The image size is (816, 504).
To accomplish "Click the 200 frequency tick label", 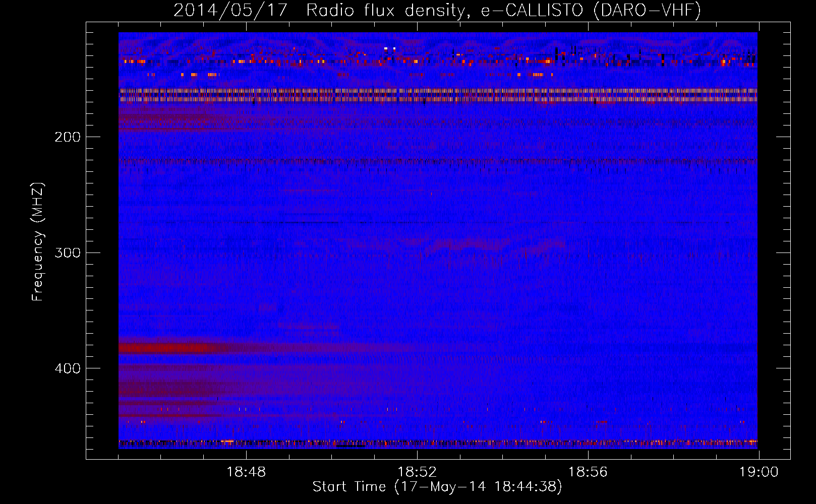I will 68,137.
